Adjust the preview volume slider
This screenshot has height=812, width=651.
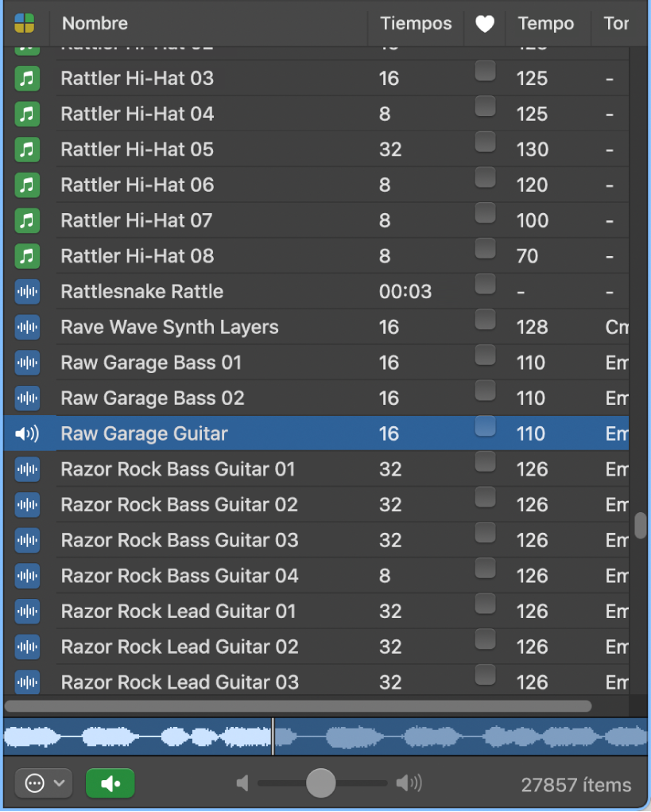(x=320, y=783)
